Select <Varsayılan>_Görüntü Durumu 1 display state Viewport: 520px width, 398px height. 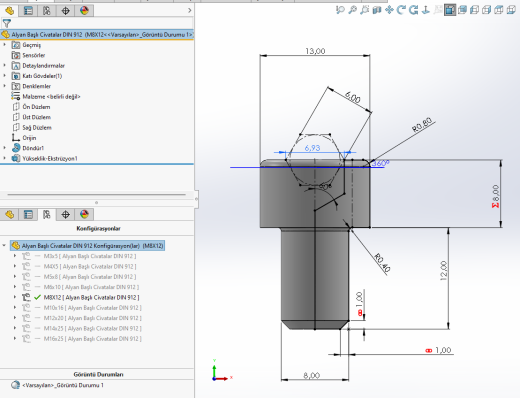(x=63, y=385)
